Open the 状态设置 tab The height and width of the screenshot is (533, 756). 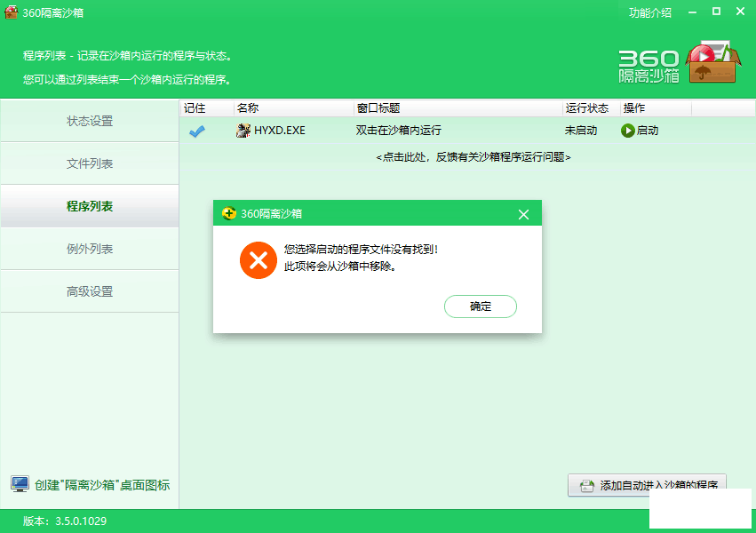[x=90, y=121]
